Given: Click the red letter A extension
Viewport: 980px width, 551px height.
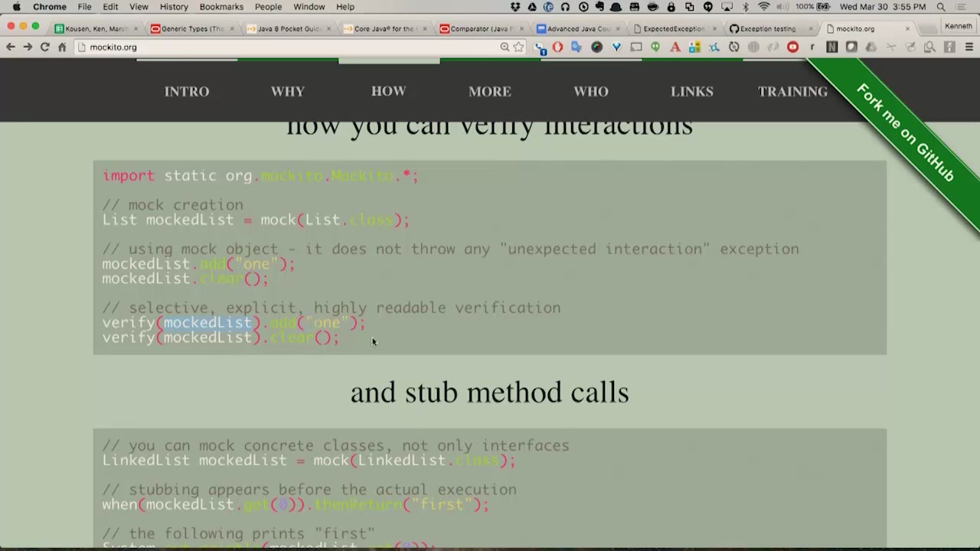Looking at the screenshot, I should tap(675, 47).
